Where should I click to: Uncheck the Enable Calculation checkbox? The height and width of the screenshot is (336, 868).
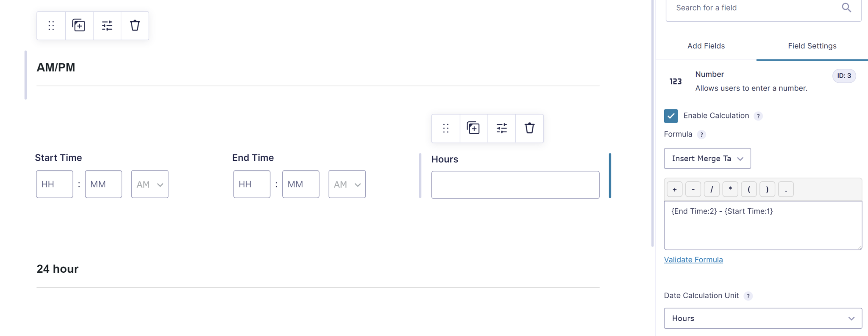coord(671,116)
